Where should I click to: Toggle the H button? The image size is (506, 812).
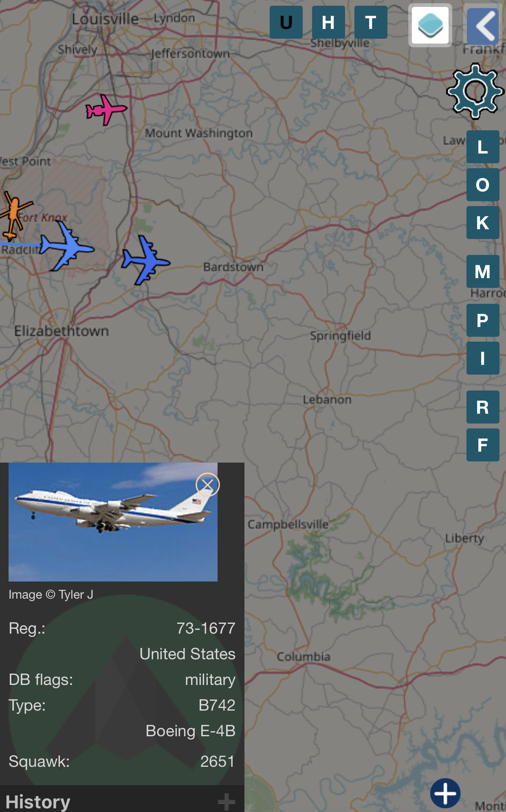(x=328, y=22)
